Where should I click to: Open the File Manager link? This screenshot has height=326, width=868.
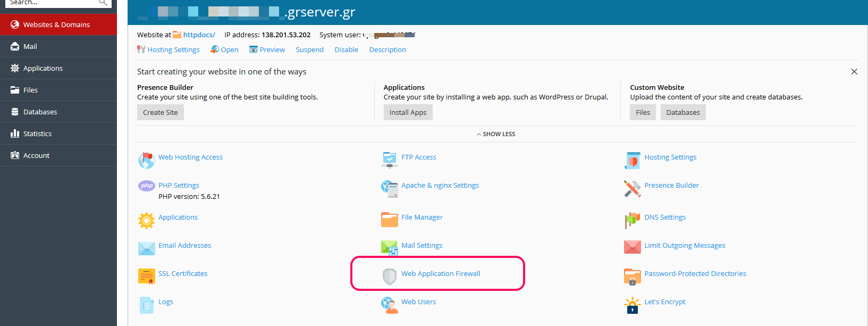(422, 217)
